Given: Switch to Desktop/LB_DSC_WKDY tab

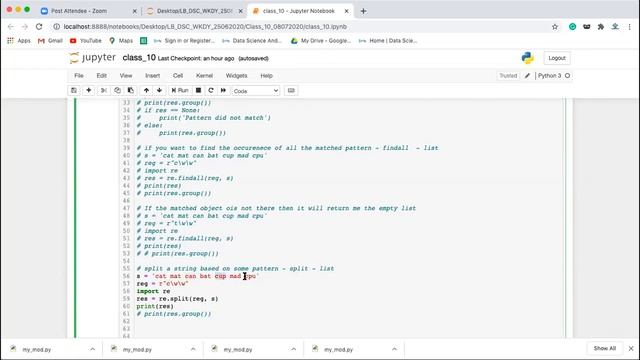Looking at the screenshot, I should [x=194, y=11].
